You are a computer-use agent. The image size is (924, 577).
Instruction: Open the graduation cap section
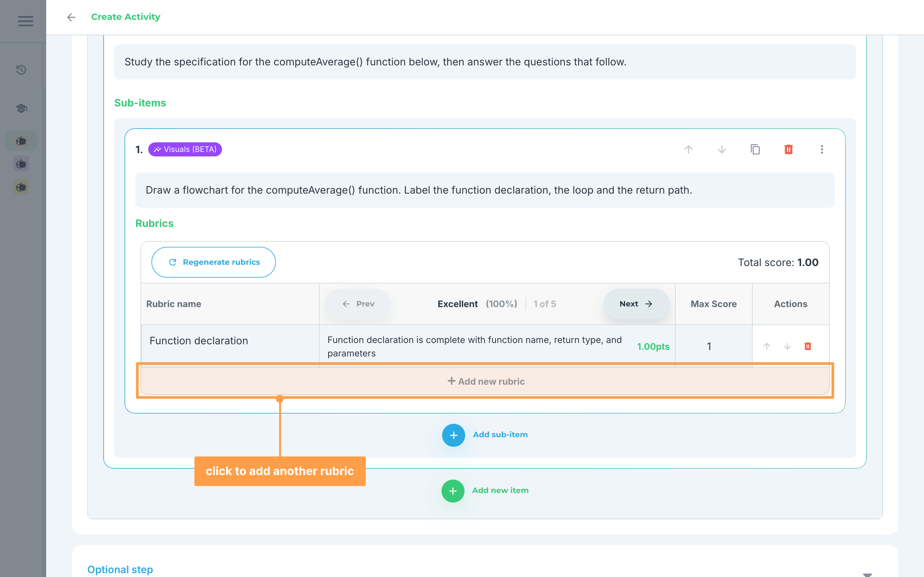[21, 108]
